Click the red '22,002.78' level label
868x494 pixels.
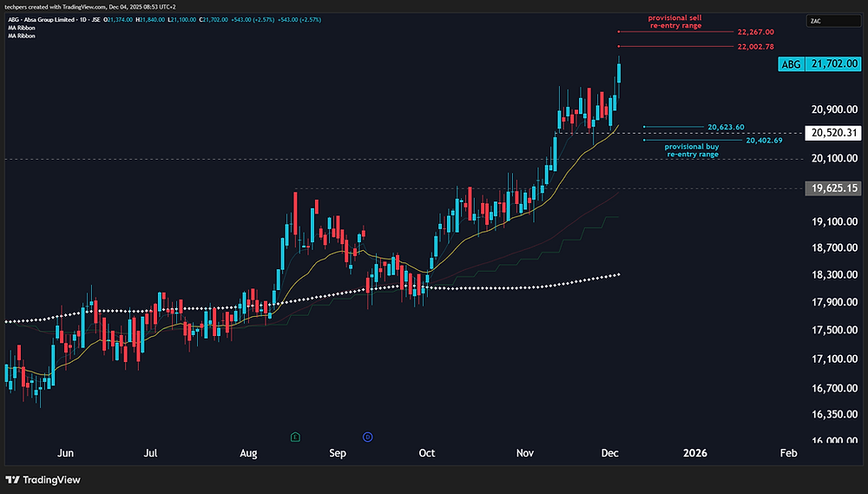756,47
